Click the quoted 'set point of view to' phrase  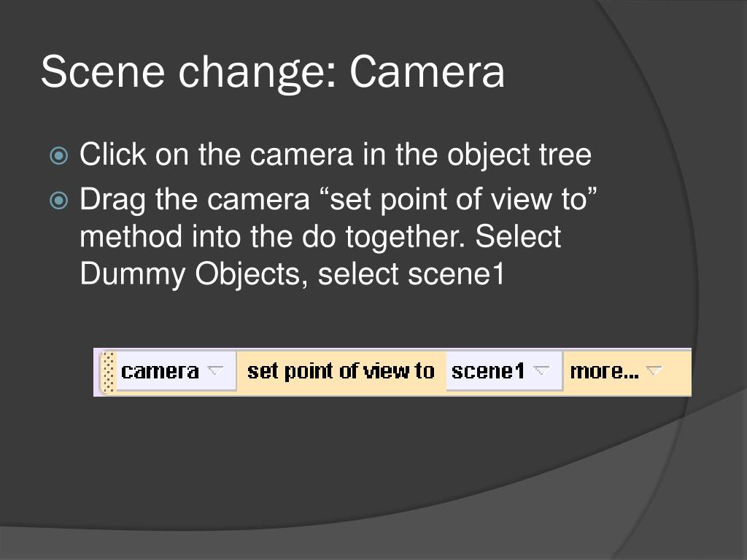click(x=460, y=199)
